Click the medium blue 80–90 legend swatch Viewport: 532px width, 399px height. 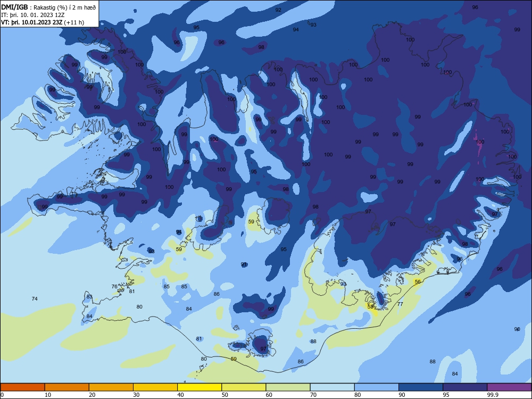pyautogui.click(x=377, y=387)
